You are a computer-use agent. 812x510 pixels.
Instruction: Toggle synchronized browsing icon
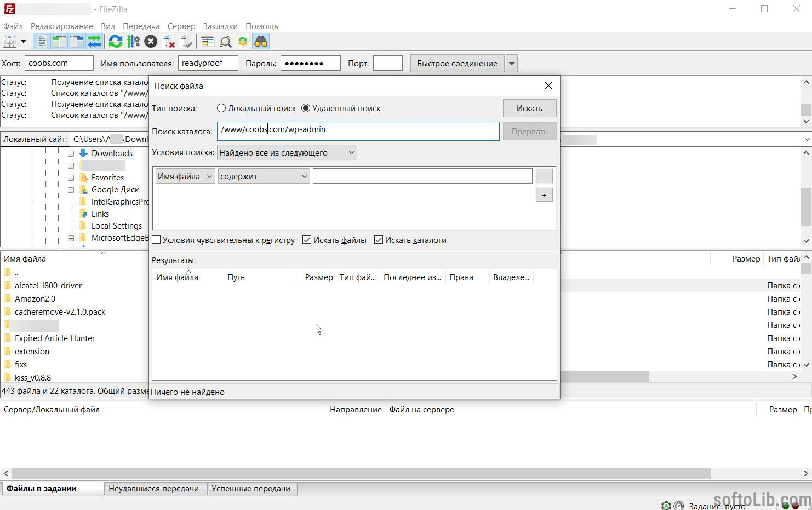[x=243, y=42]
